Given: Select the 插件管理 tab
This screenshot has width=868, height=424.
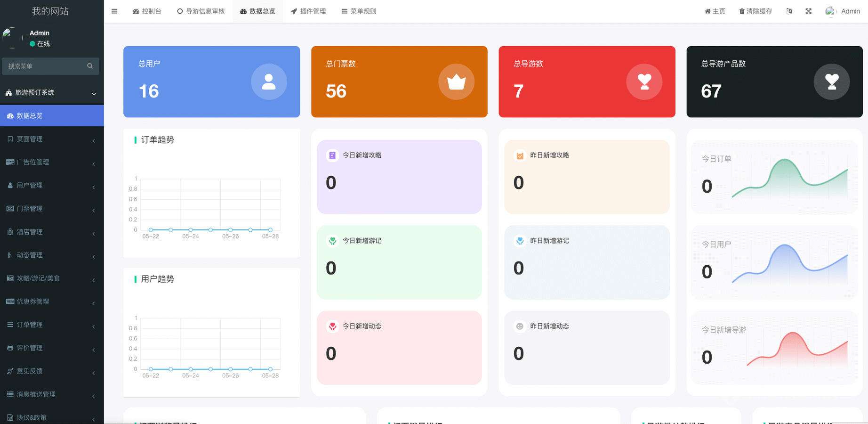Looking at the screenshot, I should 308,11.
